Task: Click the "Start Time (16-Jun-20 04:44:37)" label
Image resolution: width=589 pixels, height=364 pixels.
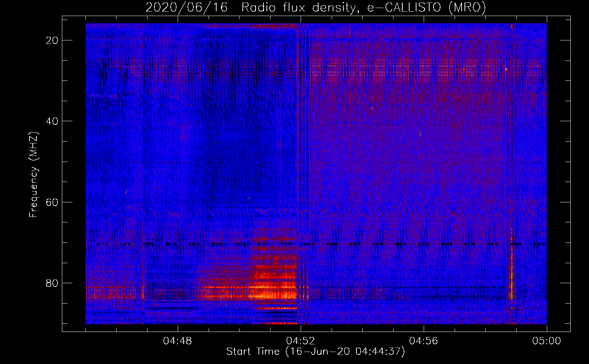Action: (316, 352)
